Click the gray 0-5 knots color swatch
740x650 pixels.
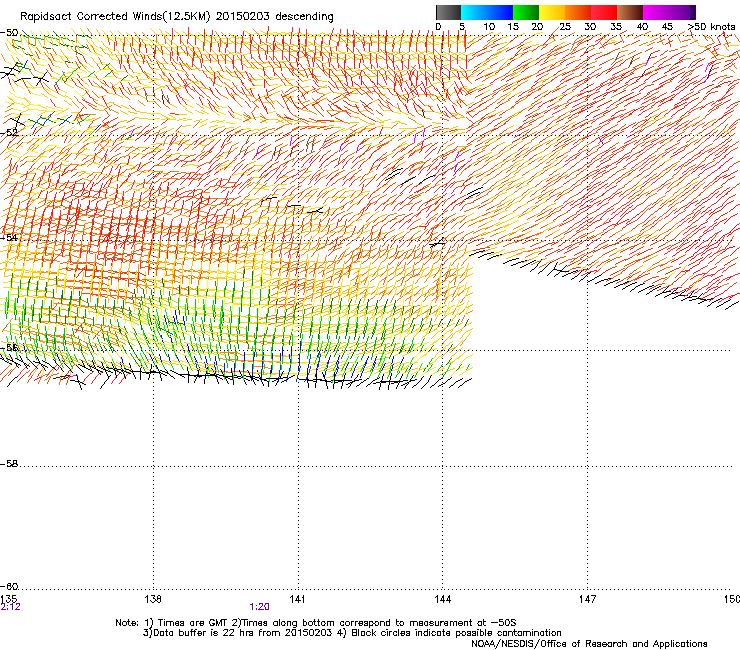pos(448,12)
